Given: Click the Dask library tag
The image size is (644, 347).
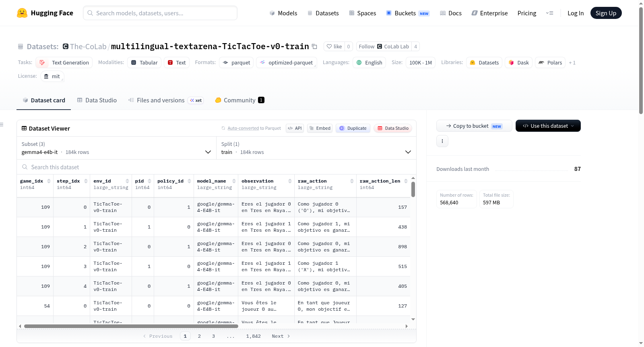Looking at the screenshot, I should [519, 62].
